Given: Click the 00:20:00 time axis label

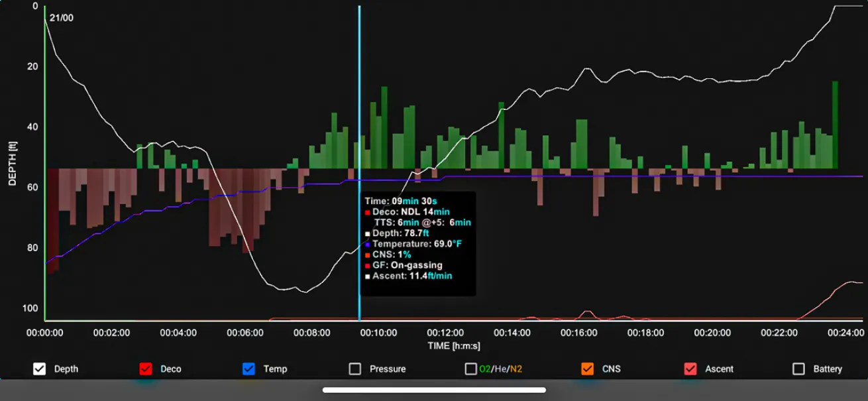Looking at the screenshot, I should point(712,333).
